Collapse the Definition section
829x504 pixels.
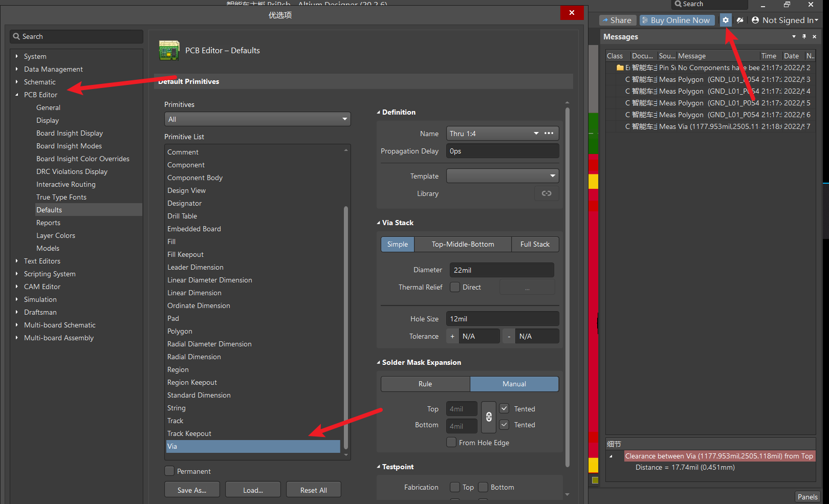(379, 112)
